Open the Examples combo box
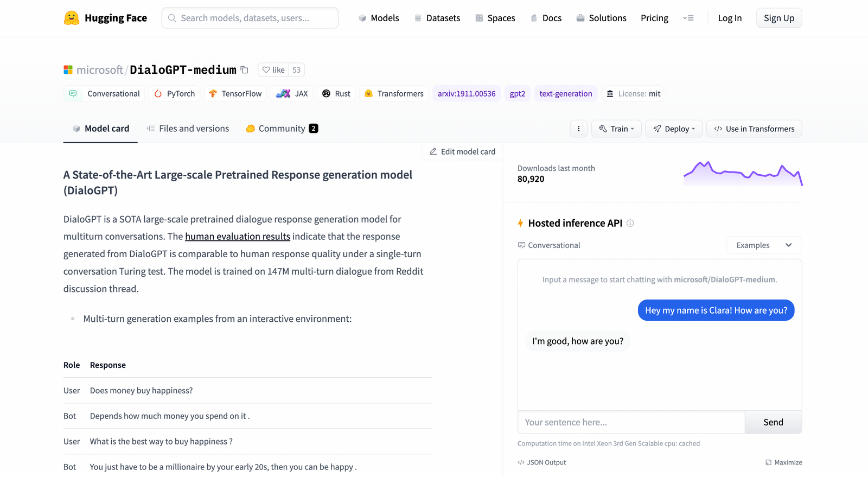This screenshot has width=868, height=477. [x=764, y=245]
